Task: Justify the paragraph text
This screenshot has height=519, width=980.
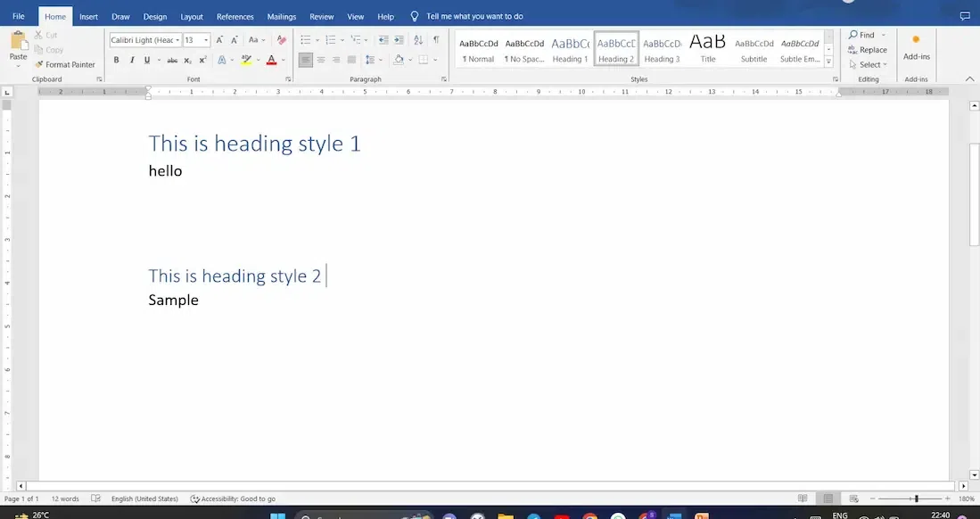Action: pos(351,60)
